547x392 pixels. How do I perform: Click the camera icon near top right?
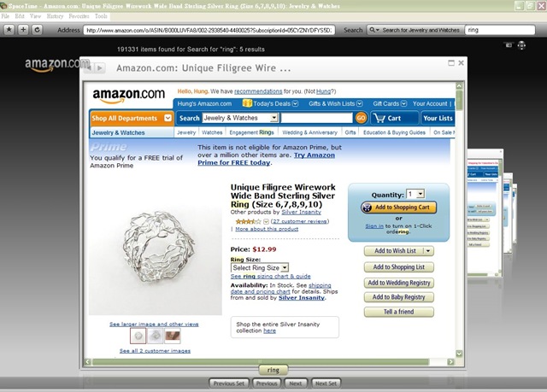tap(509, 45)
